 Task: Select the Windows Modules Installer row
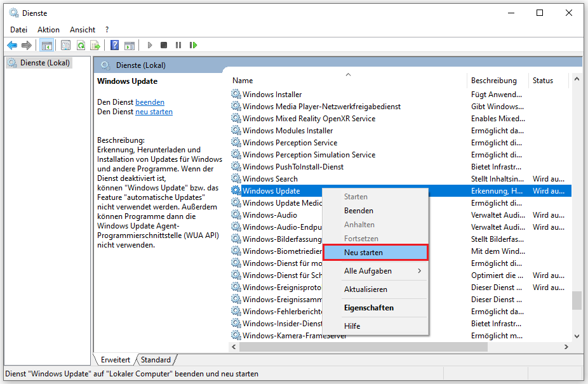(x=401, y=131)
